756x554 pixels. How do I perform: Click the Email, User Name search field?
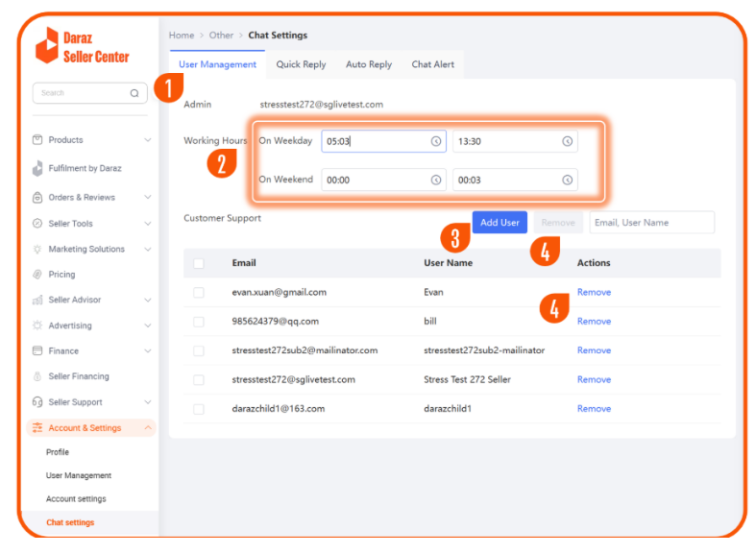651,223
